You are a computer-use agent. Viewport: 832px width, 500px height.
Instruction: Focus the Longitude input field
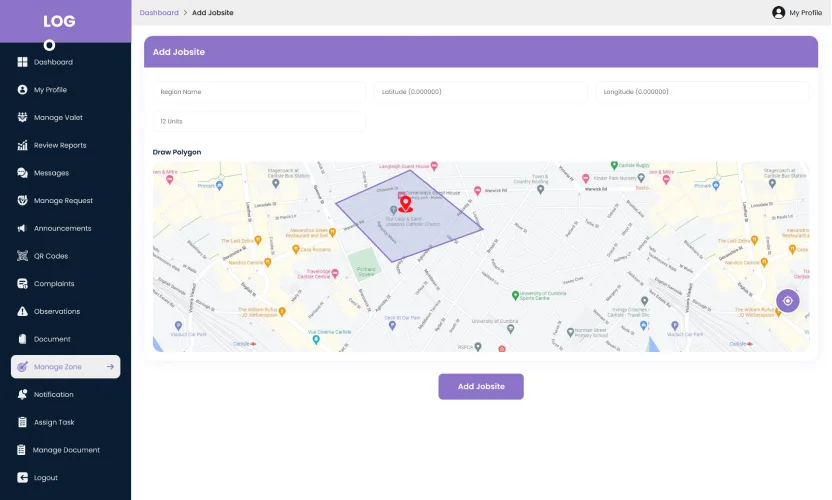coord(702,92)
